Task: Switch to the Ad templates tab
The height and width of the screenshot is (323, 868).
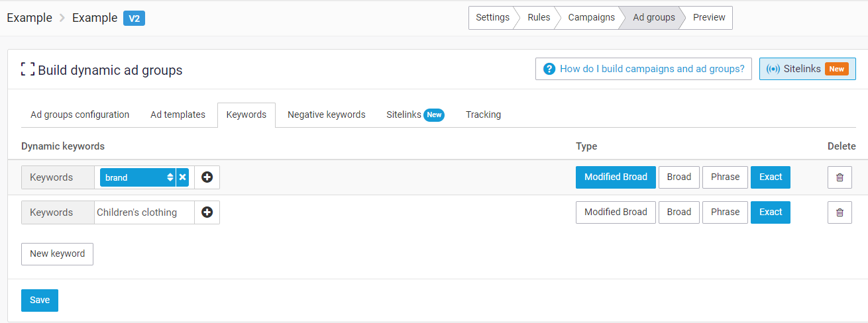Action: (x=178, y=115)
